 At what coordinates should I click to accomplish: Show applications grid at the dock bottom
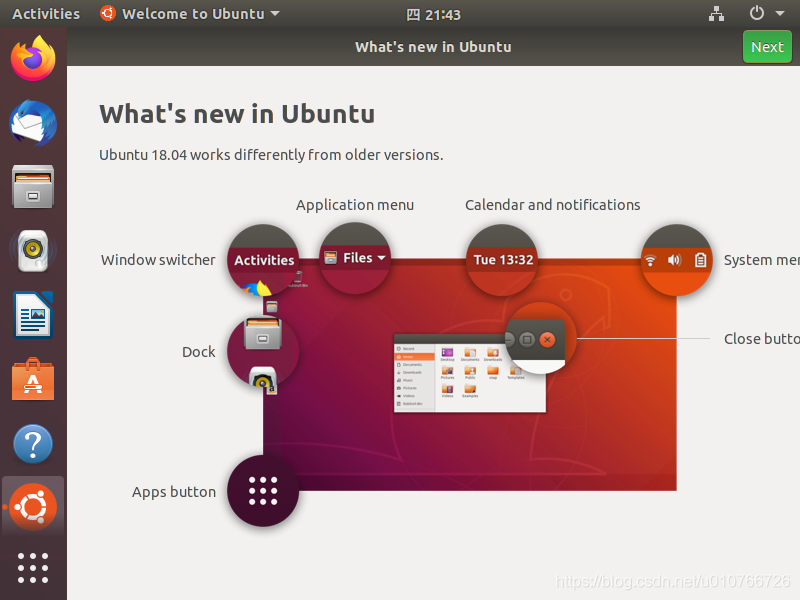[33, 567]
